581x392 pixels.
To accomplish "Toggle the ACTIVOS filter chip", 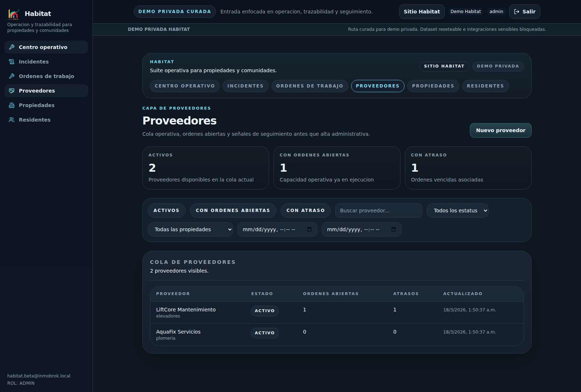I will tap(166, 210).
